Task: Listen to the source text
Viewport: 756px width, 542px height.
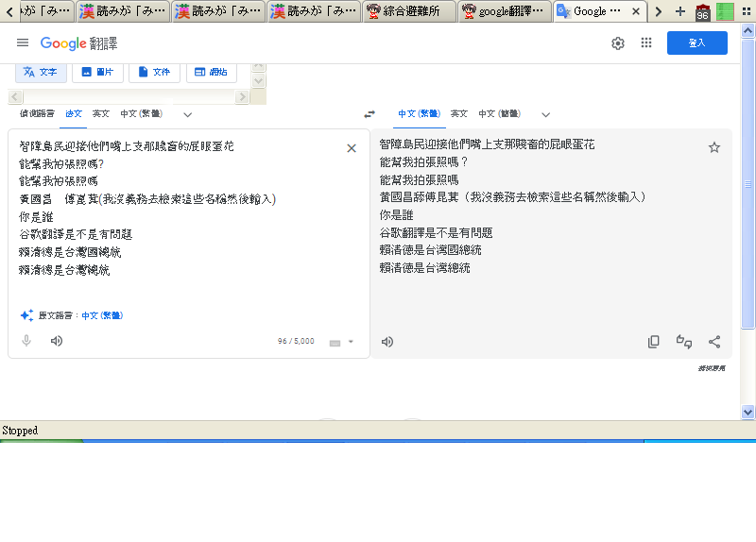Action: click(x=57, y=341)
